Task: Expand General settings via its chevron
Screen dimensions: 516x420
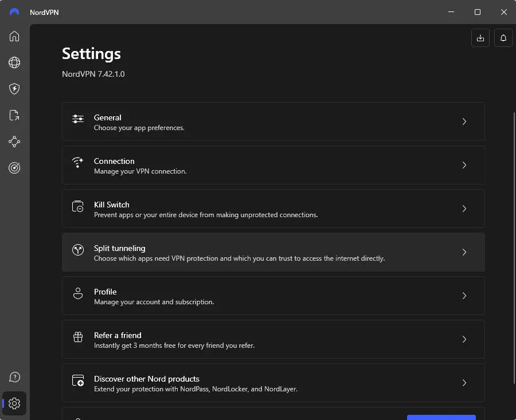Action: pyautogui.click(x=464, y=121)
